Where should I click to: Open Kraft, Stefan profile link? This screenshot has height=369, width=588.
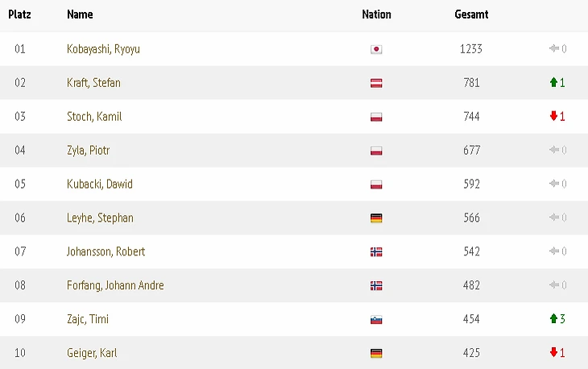93,83
